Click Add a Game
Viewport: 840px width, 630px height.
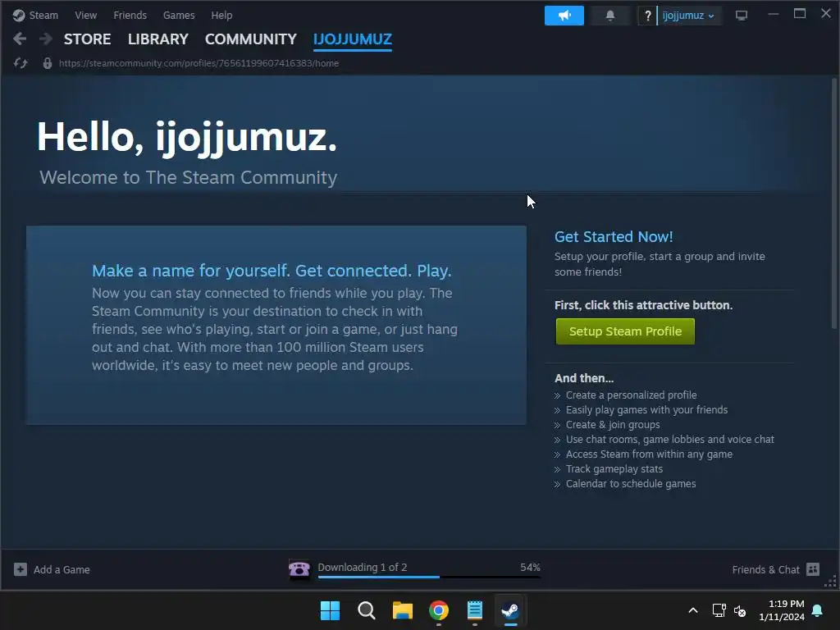click(62, 569)
